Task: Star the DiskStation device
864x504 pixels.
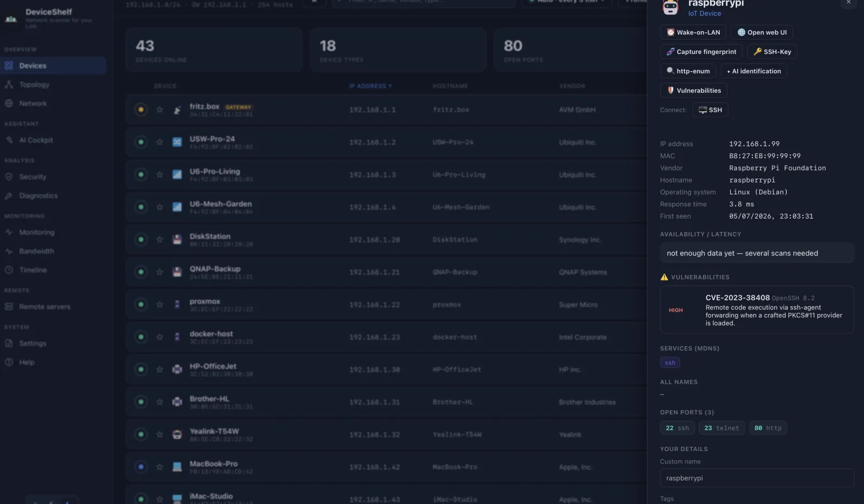Action: coord(159,240)
